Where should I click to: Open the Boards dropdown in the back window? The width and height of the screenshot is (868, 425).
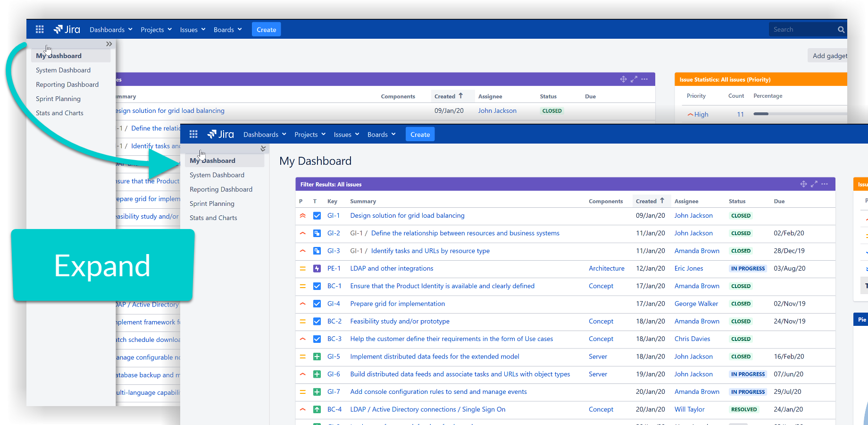227,30
